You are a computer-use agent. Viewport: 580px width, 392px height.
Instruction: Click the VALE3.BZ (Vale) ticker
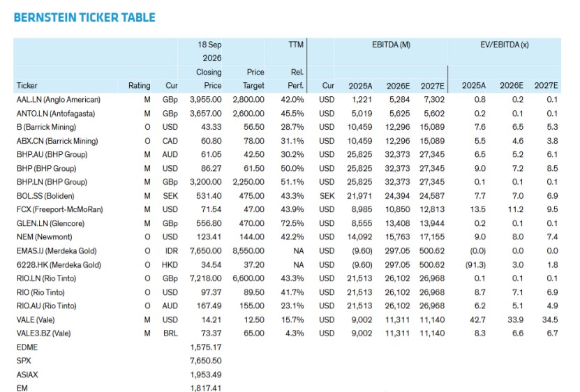44,333
